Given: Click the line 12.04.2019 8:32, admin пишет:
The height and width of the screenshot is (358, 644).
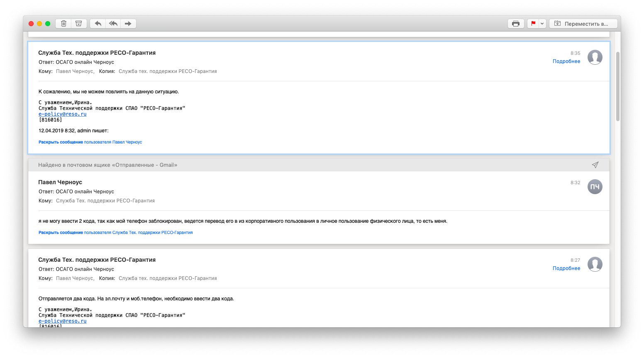Looking at the screenshot, I should [x=73, y=131].
